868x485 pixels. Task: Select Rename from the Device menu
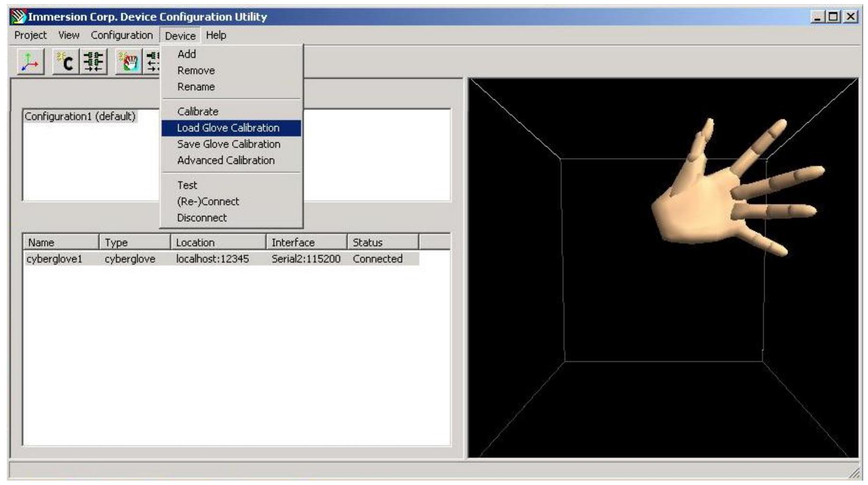(231, 87)
